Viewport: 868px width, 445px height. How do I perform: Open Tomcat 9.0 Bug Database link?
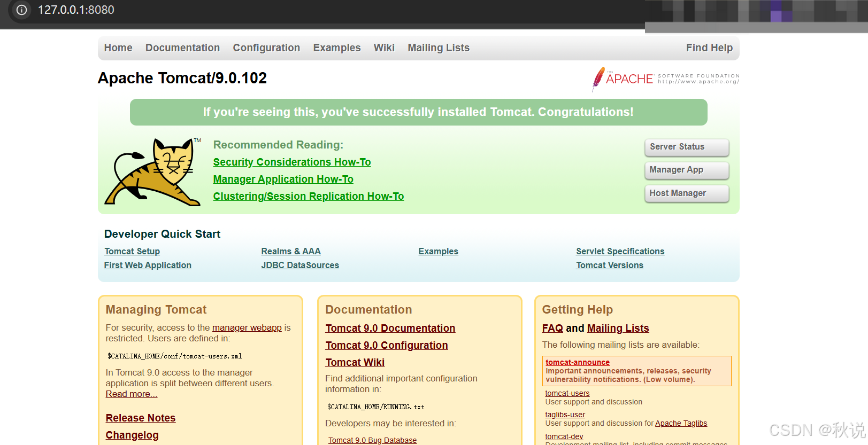372,440
